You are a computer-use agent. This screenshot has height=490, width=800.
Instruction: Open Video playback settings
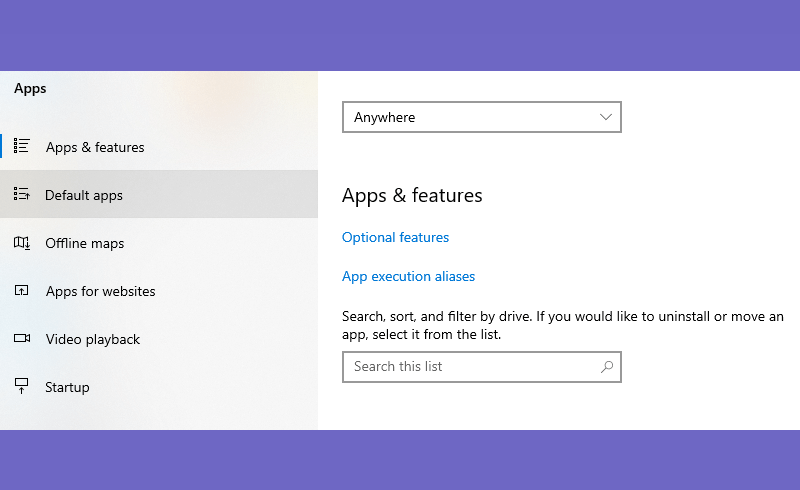click(159, 338)
